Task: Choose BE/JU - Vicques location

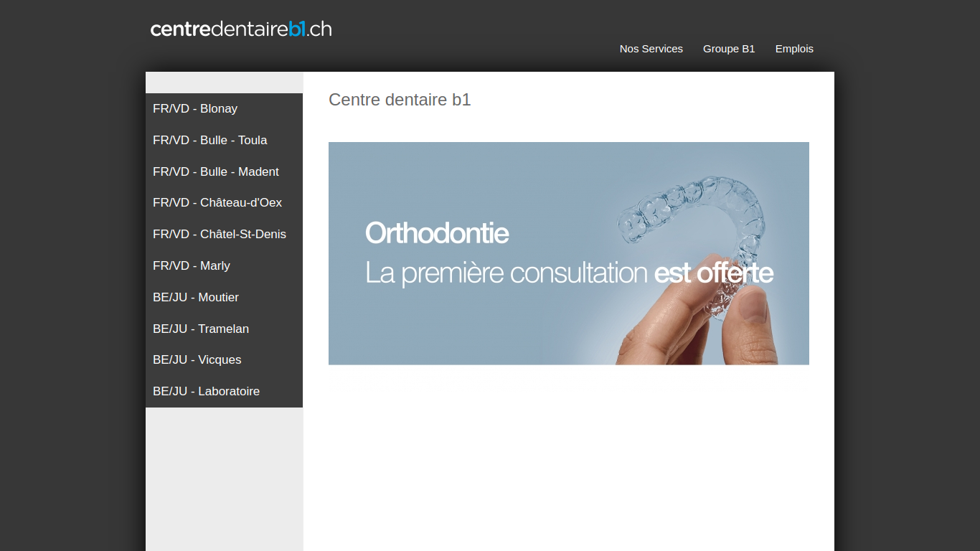Action: (224, 360)
